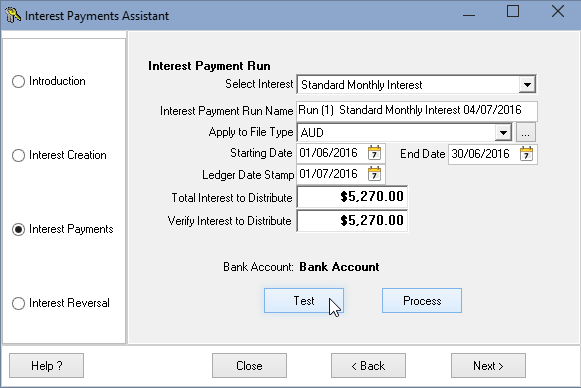Select the Interest Reversal step
The width and height of the screenshot is (581, 388).
[x=60, y=303]
